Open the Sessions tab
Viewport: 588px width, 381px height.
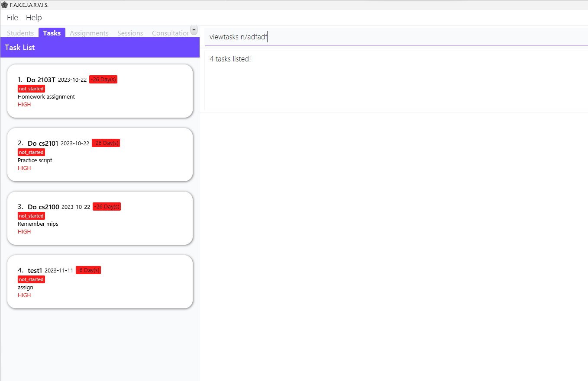[x=130, y=33]
